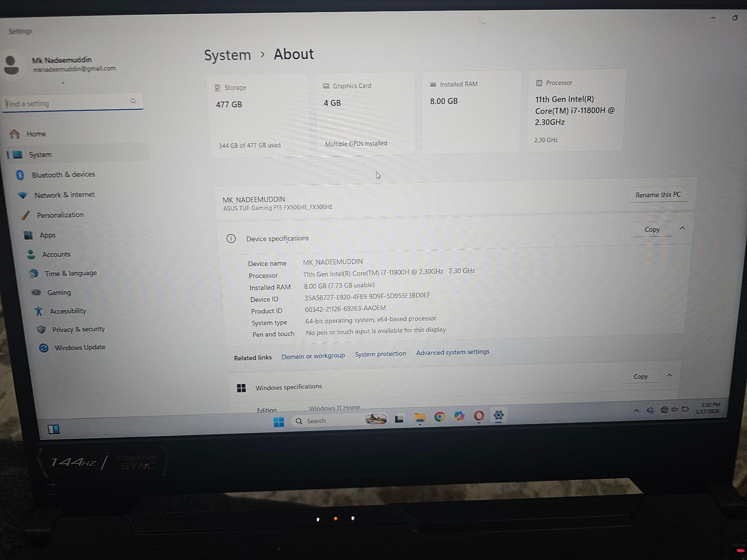Open the Widgets panel icon
This screenshot has height=560, width=747.
[54, 429]
